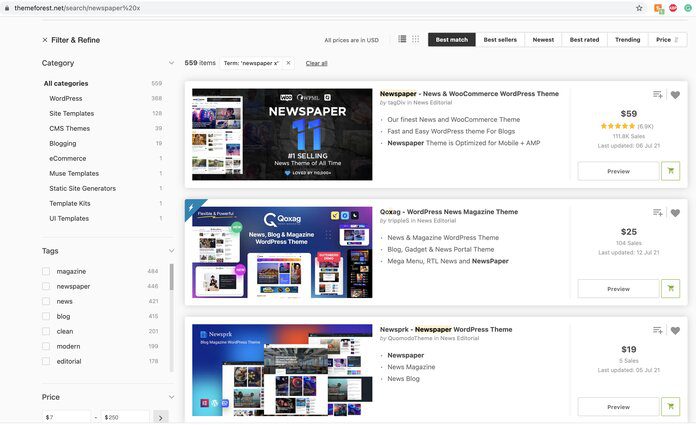Check the magazine tag filter

pos(46,271)
